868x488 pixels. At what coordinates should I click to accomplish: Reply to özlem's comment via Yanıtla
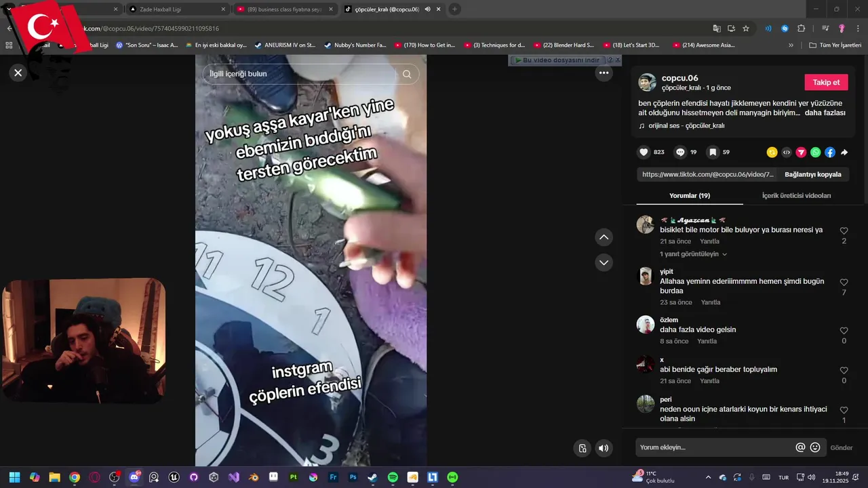[707, 341]
